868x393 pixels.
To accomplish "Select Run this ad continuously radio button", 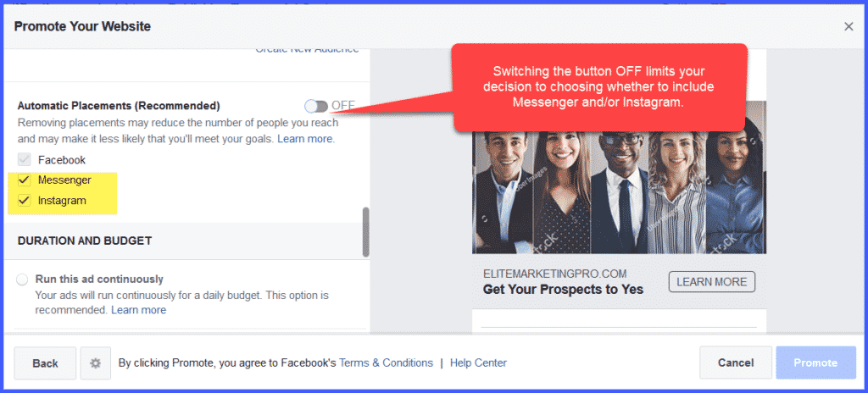I will click(22, 280).
